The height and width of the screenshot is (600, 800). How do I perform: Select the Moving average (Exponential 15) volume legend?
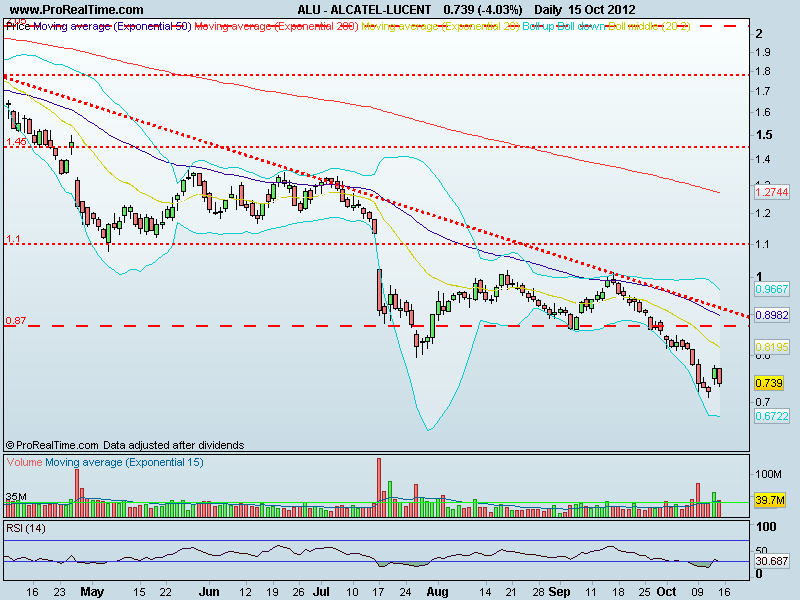coord(124,462)
